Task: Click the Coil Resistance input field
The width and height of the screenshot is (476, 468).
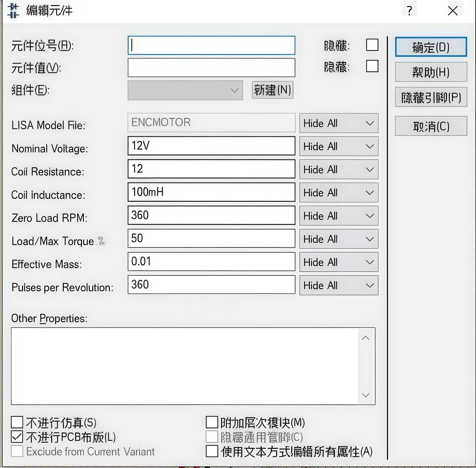Action: point(211,169)
